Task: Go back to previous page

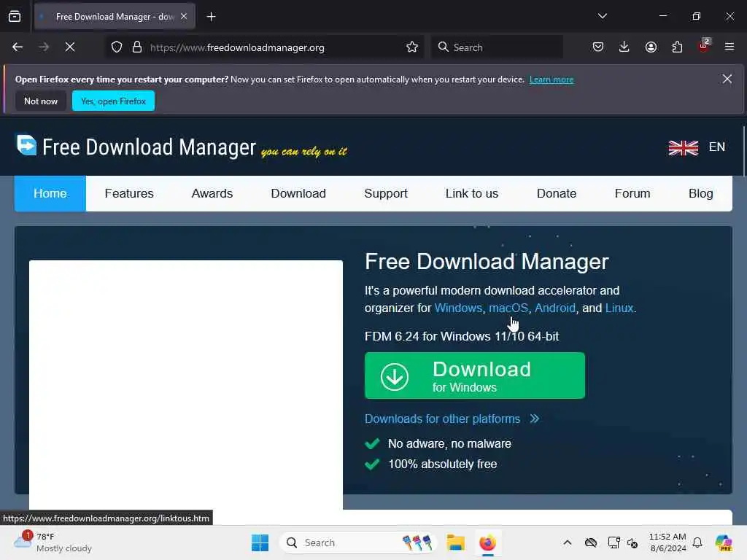Action: [18, 47]
